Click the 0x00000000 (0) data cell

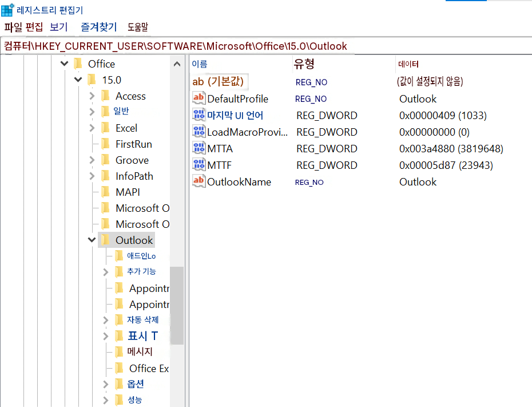[434, 132]
